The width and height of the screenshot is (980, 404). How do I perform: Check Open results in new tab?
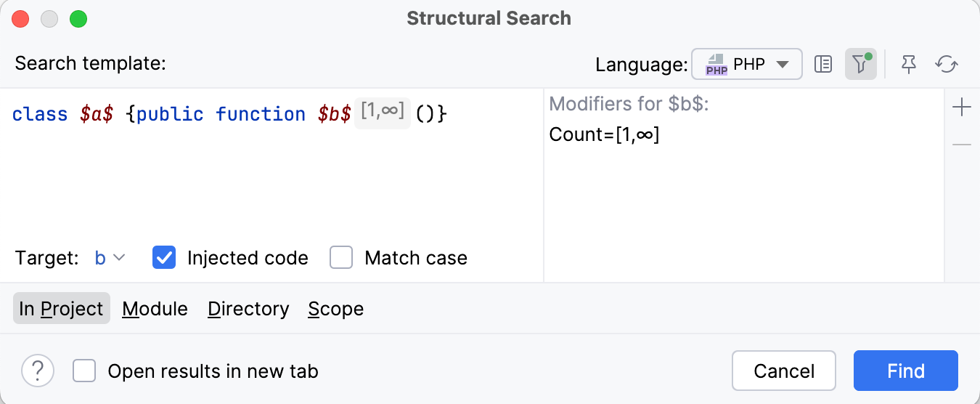84,371
